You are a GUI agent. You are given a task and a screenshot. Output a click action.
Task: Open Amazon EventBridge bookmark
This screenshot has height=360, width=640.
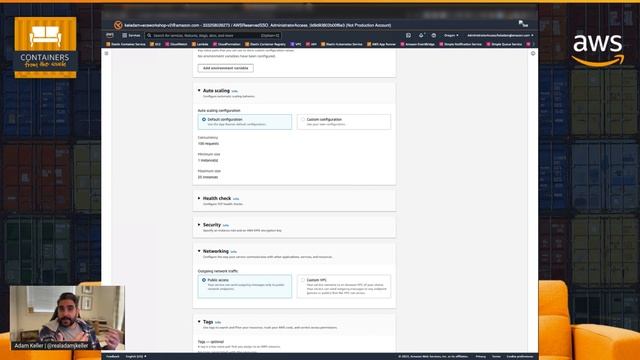pos(417,44)
